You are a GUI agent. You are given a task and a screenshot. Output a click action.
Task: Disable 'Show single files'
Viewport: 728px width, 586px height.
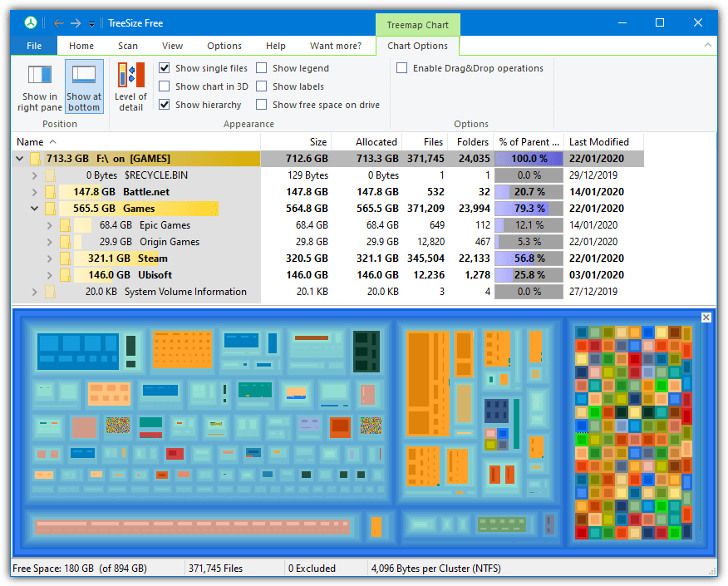click(165, 67)
